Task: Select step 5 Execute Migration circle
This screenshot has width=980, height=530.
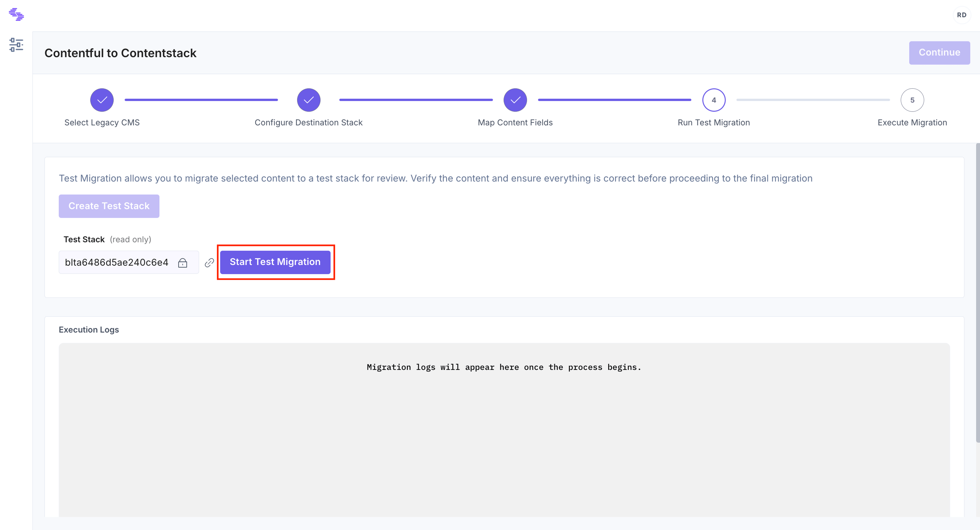Action: pos(912,100)
